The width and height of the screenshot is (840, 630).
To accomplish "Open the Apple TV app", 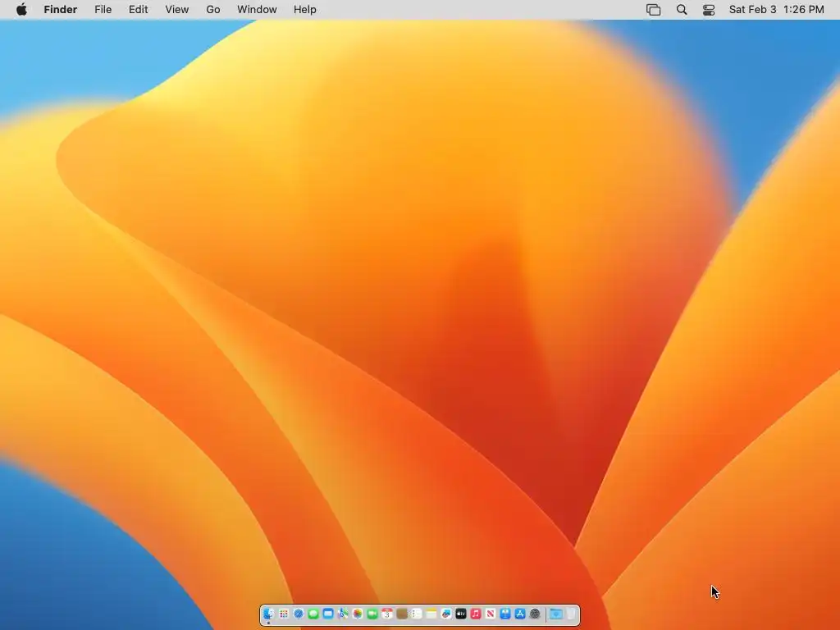I will click(x=461, y=614).
